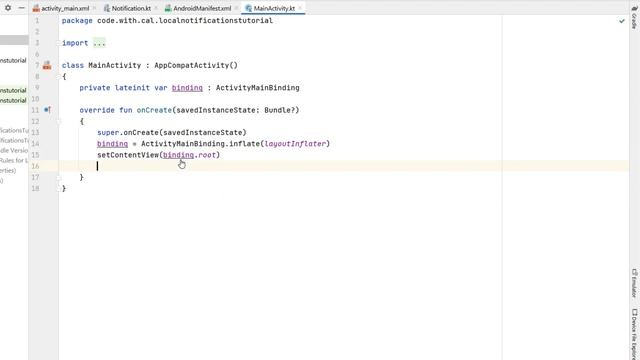Close the Notification.kt tab

pyautogui.click(x=156, y=8)
